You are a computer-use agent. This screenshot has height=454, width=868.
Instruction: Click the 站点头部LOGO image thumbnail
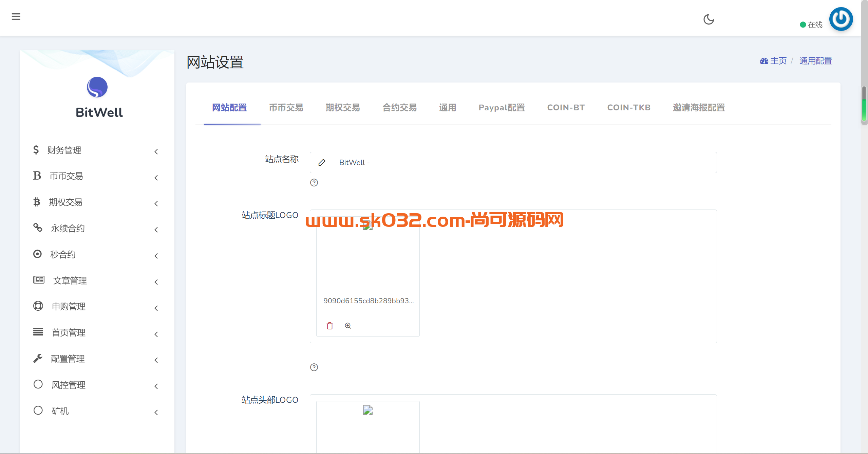(x=368, y=410)
